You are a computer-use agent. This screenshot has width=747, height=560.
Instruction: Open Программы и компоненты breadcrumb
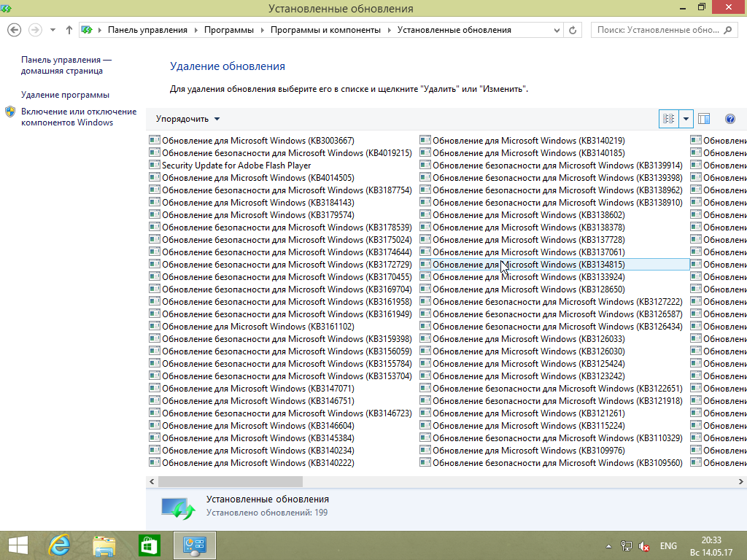325,30
